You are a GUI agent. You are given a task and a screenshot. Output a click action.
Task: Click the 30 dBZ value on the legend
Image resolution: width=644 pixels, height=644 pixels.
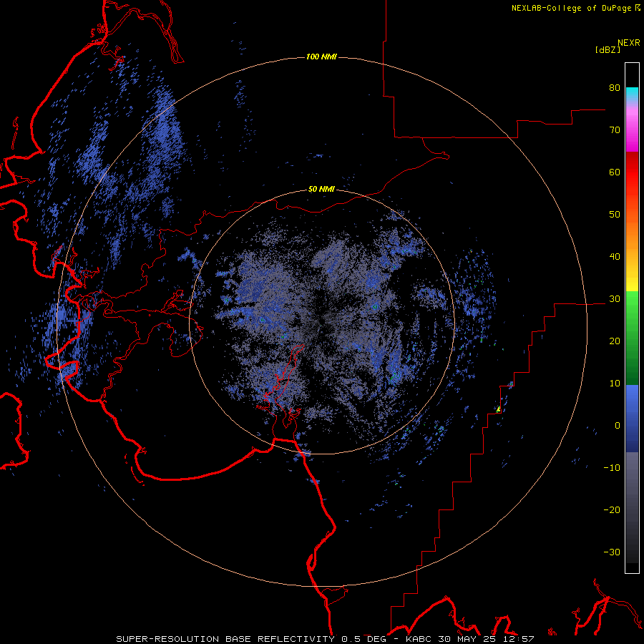[x=615, y=299]
